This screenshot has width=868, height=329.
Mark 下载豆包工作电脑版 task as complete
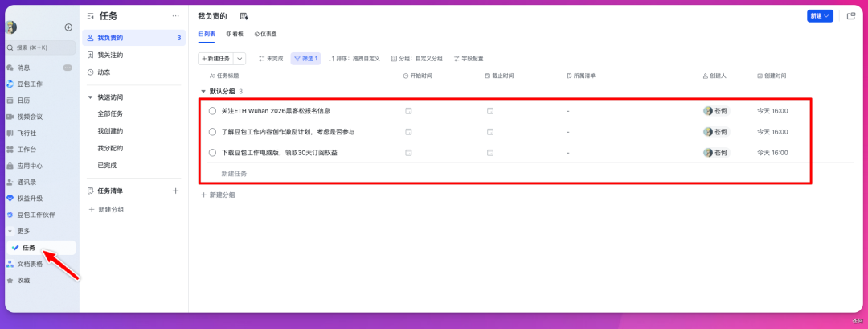[x=212, y=153]
